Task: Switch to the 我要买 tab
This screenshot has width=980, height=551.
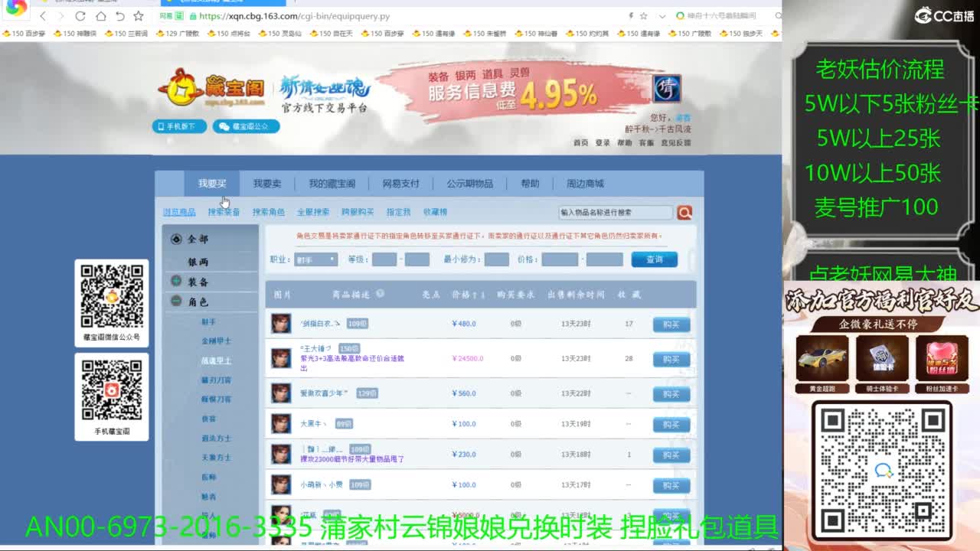Action: point(212,184)
